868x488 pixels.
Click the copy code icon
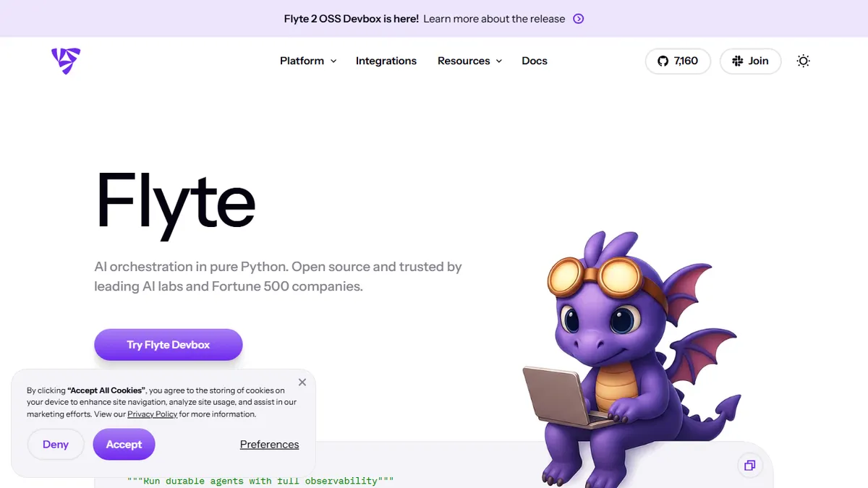tap(750, 465)
